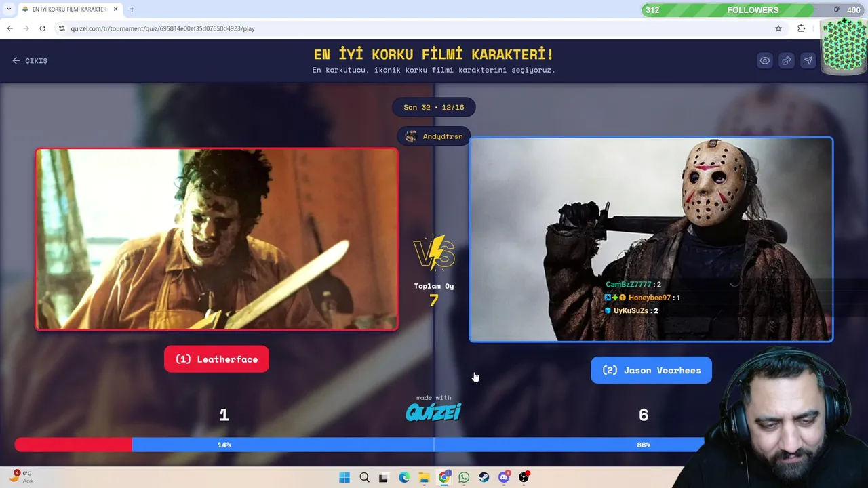The width and height of the screenshot is (868, 488).
Task: Select the Jason Voorhees image card
Action: [651, 239]
